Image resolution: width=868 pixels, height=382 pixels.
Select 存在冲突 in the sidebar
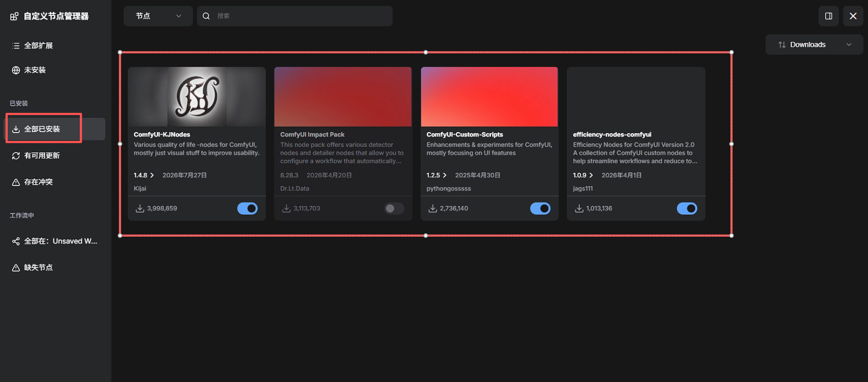click(x=56, y=182)
